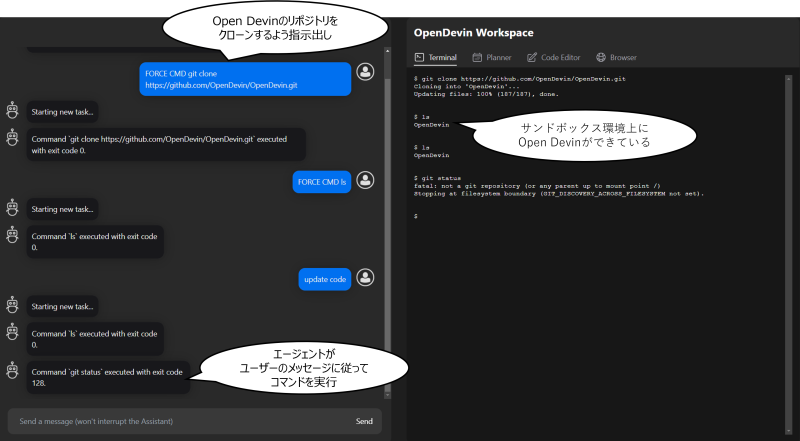Click the '$ git clone' terminal command line
This screenshot has height=441, width=800.
tap(519, 79)
